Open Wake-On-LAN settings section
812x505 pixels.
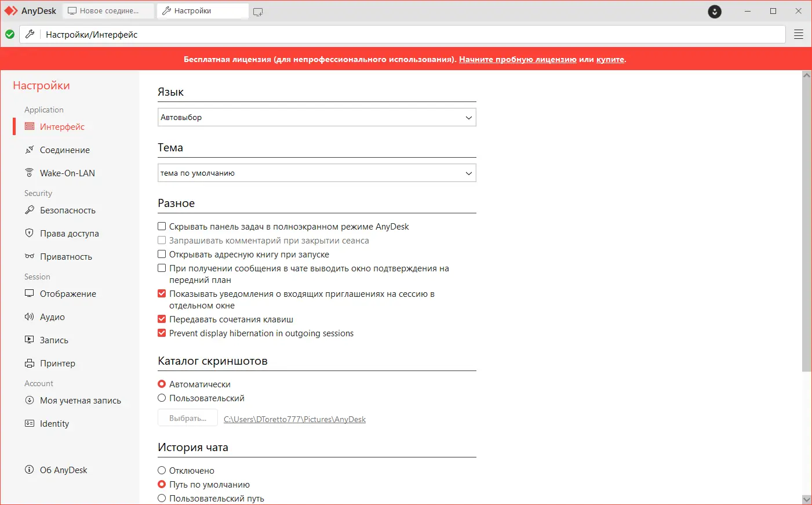coord(67,173)
